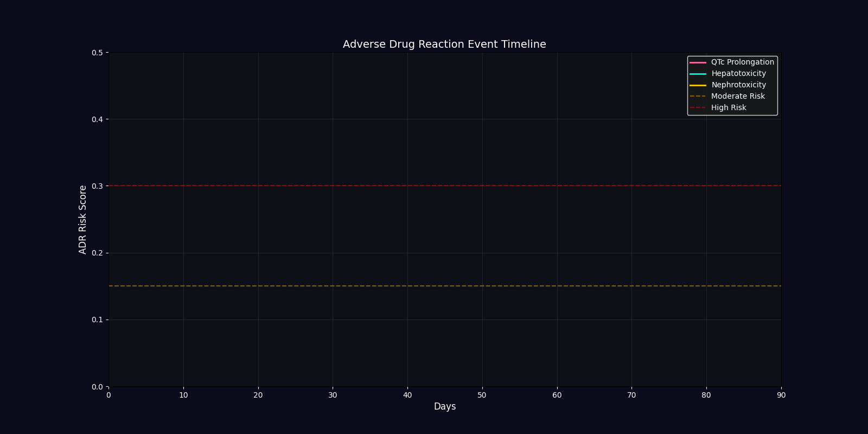The image size is (868, 434).
Task: Select the Nephrotoxicity legend label
Action: pyautogui.click(x=738, y=85)
